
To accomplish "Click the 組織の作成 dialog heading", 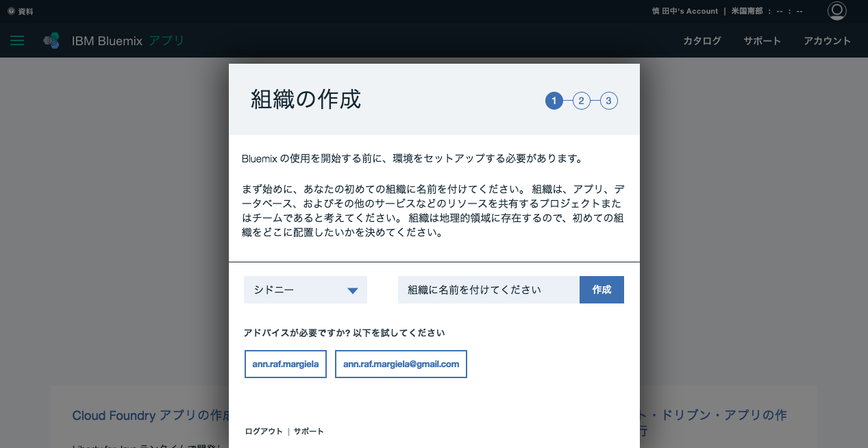I will point(306,99).
